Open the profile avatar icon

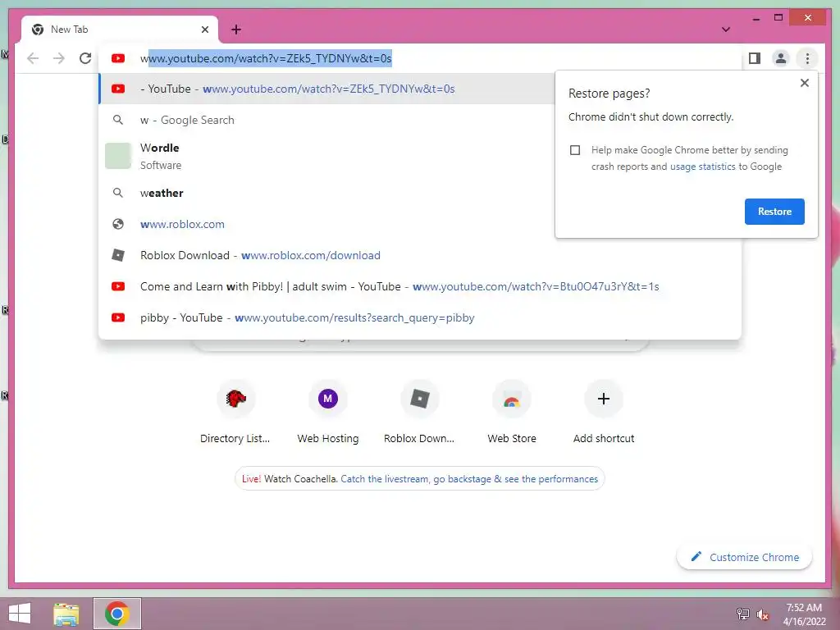[x=781, y=58]
